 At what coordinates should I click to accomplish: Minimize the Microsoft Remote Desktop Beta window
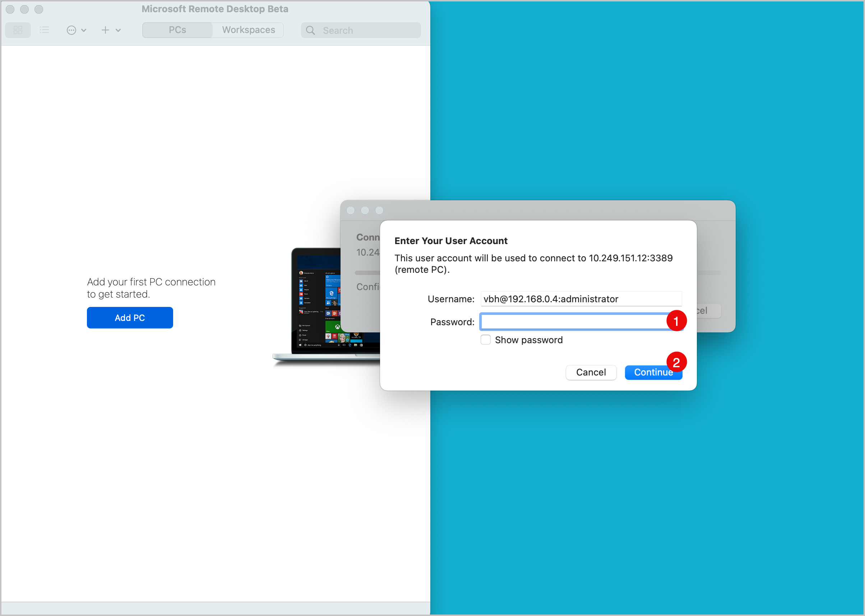click(x=25, y=9)
